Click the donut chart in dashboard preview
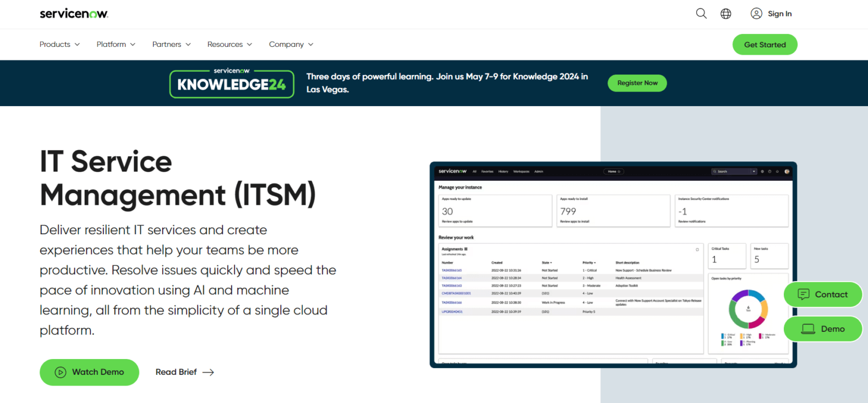The width and height of the screenshot is (868, 403). click(x=748, y=309)
